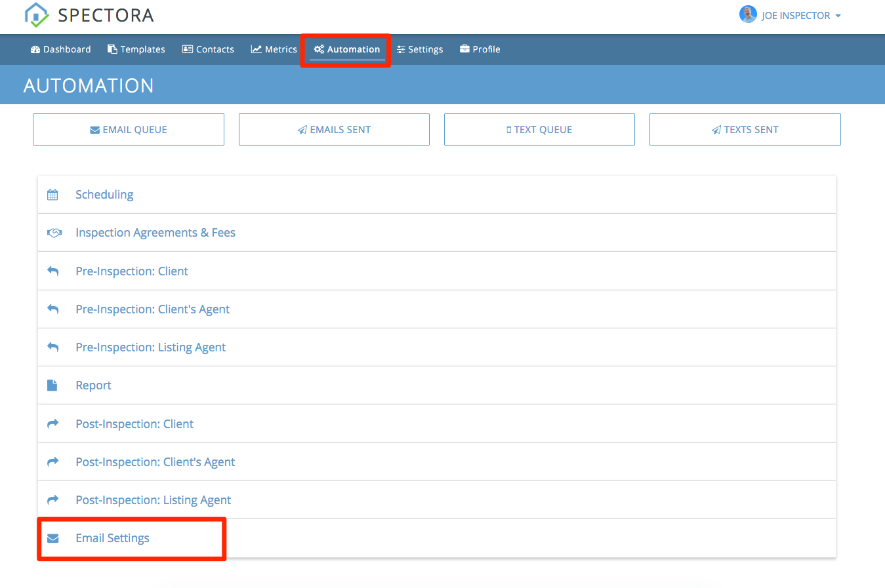Click reply arrow icon for Pre-Inspection: Listing Agent

53,347
